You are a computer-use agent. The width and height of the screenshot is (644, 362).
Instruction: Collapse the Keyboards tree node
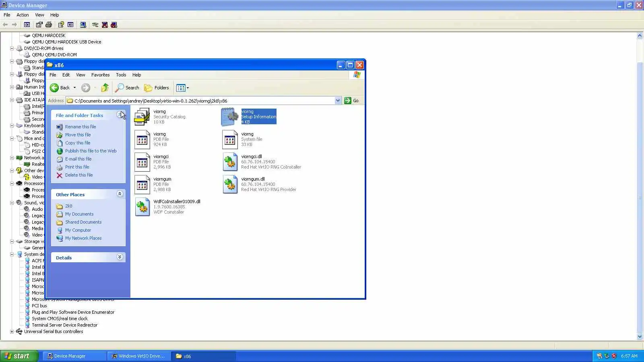(12, 125)
